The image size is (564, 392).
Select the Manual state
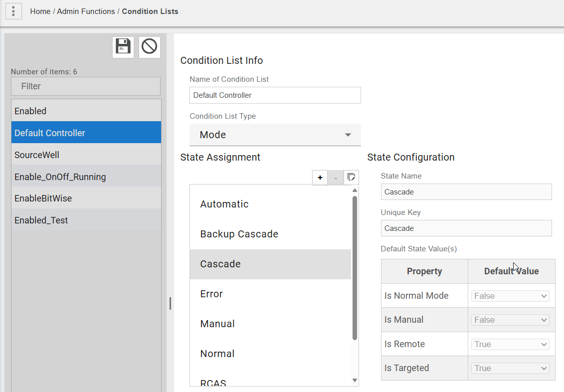point(270,324)
